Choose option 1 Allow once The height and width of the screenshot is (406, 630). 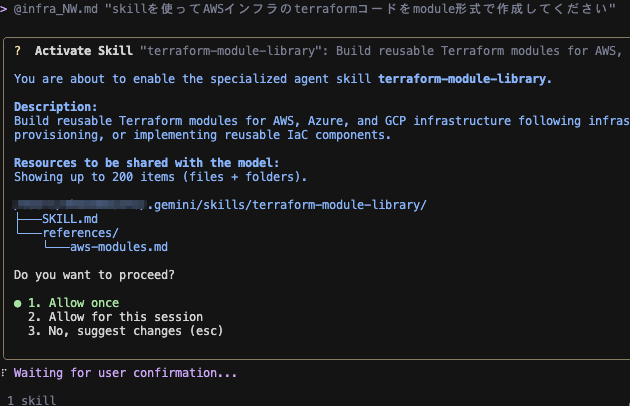pos(73,303)
